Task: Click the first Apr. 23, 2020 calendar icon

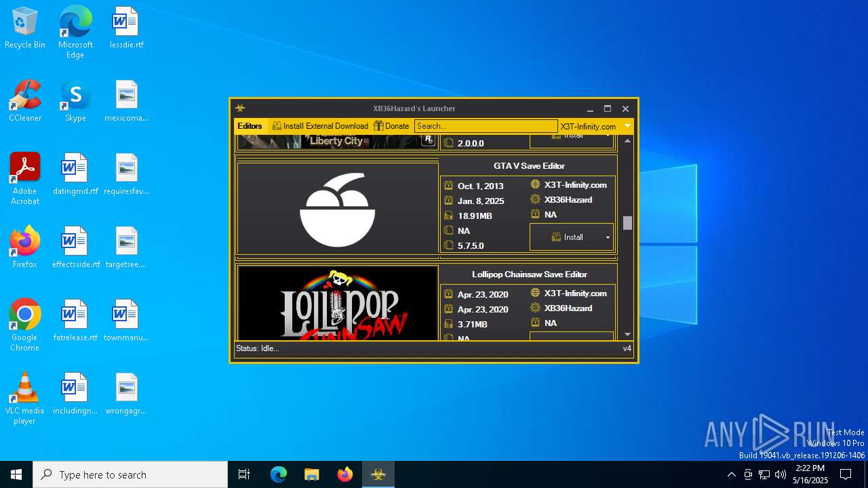Action: pos(448,294)
